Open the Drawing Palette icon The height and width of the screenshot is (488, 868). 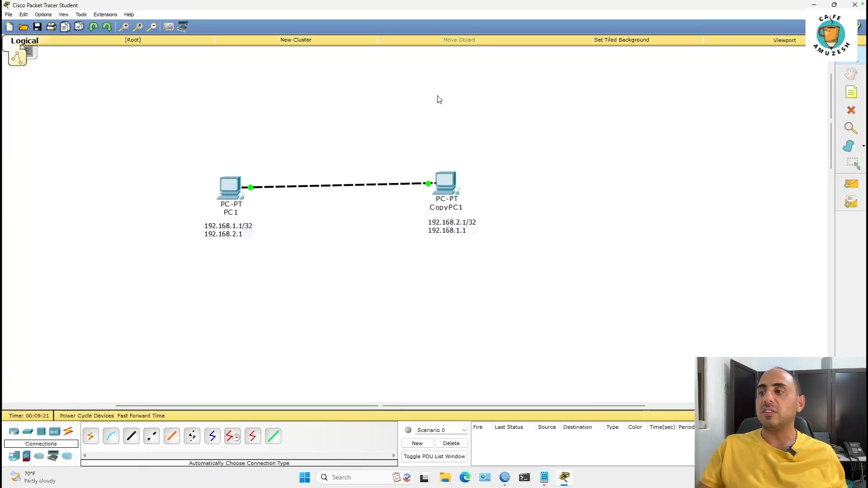[x=169, y=27]
